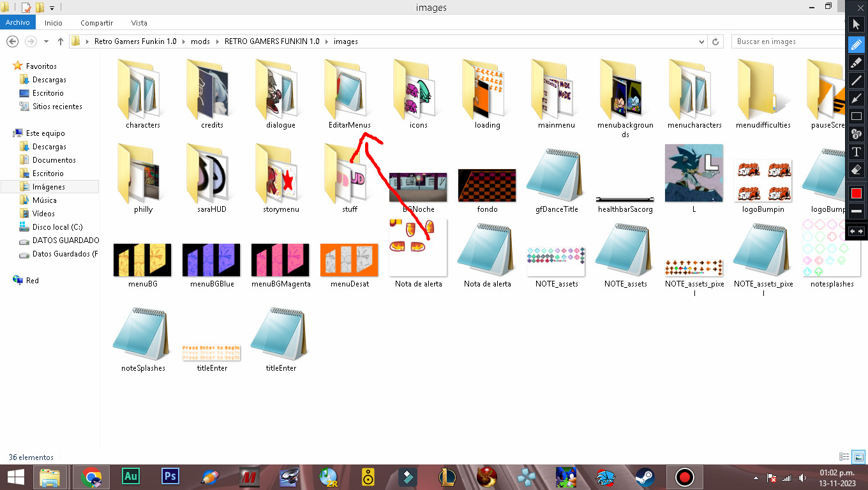Open the recent locations dropdown arrow
The width and height of the screenshot is (868, 490).
coord(46,41)
